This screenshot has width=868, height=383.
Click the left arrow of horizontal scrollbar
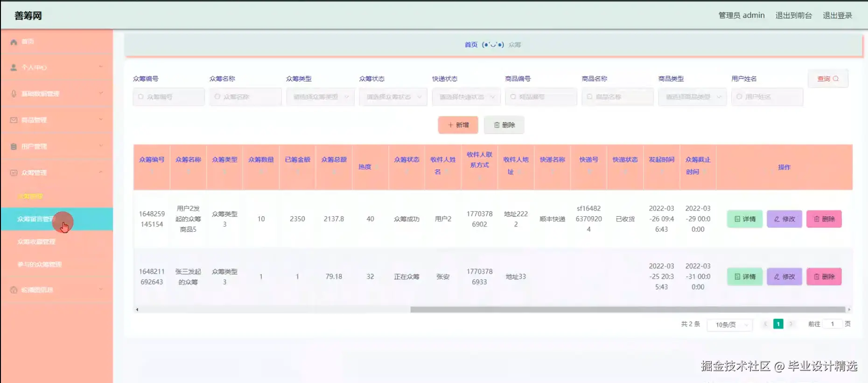[137, 309]
